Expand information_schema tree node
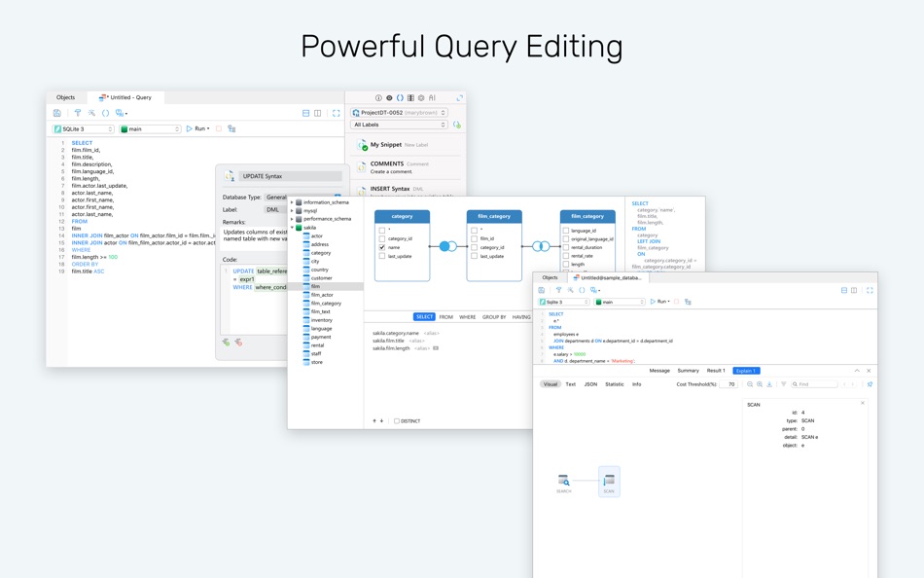Image resolution: width=924 pixels, height=578 pixels. tap(292, 202)
